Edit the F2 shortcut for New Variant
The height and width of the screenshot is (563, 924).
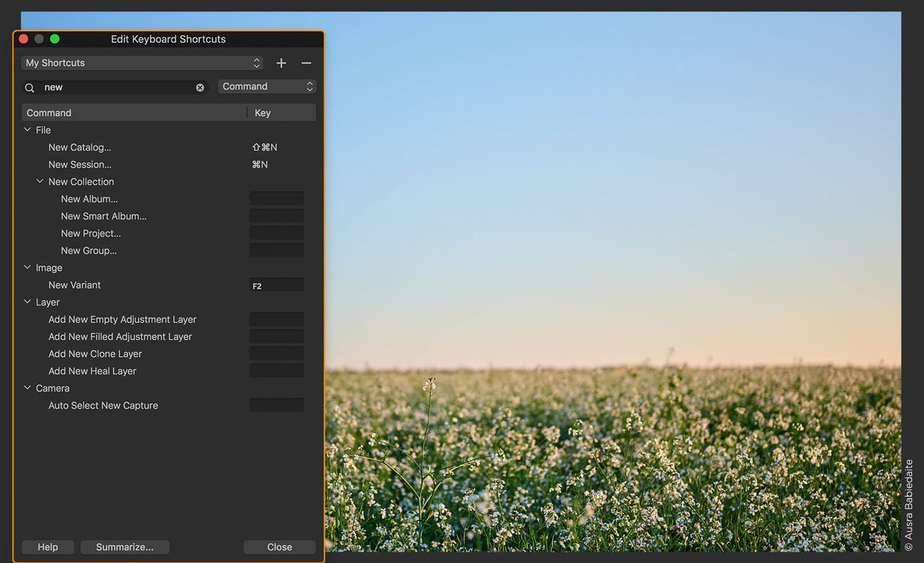(276, 286)
